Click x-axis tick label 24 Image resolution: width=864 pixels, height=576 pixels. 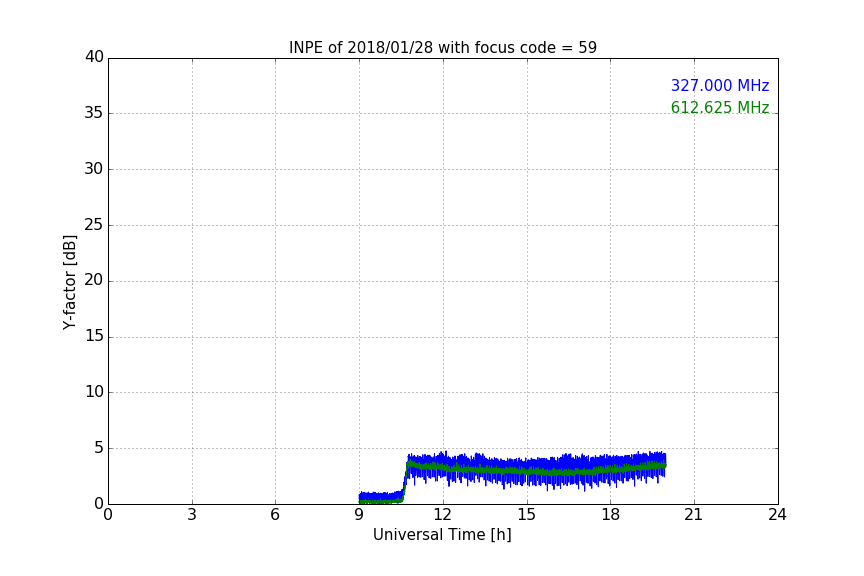(x=777, y=515)
